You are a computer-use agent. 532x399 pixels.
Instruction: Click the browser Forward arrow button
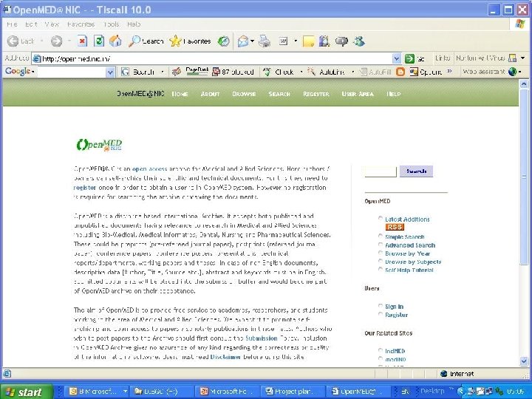56,41
